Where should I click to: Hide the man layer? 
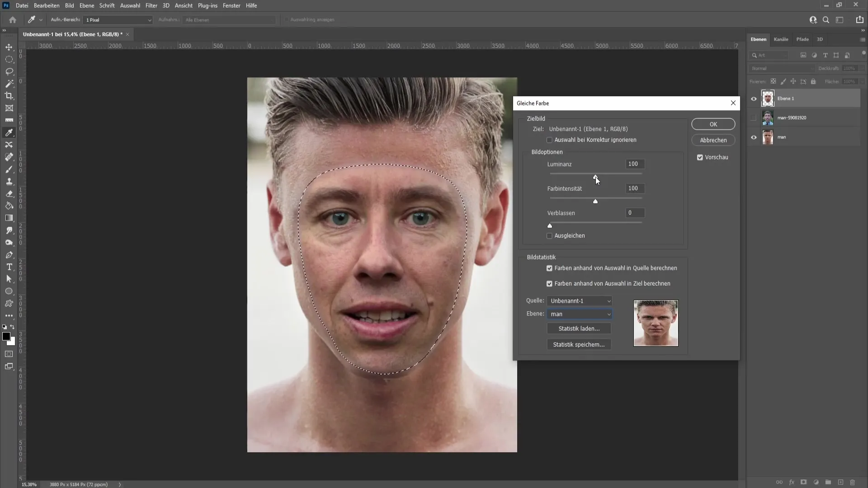point(754,137)
